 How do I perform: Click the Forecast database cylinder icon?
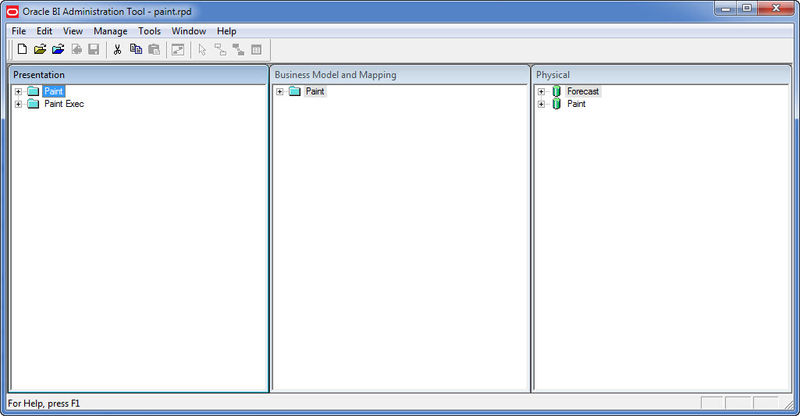coord(557,91)
